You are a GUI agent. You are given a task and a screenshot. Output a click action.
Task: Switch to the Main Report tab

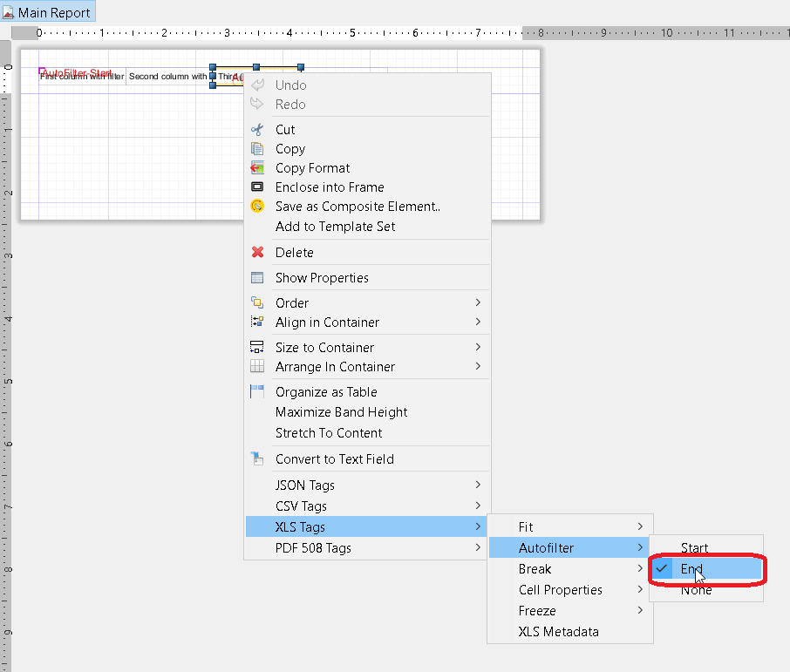point(48,11)
